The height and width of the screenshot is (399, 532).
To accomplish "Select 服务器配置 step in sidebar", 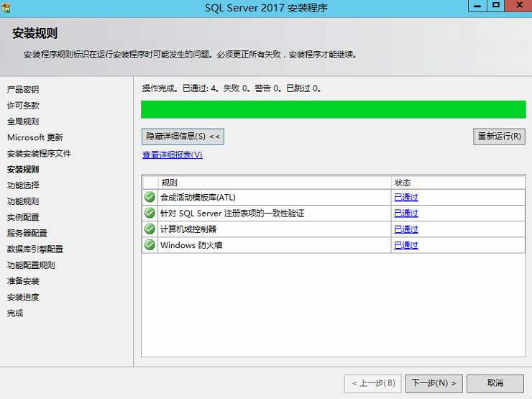I will pyautogui.click(x=27, y=233).
